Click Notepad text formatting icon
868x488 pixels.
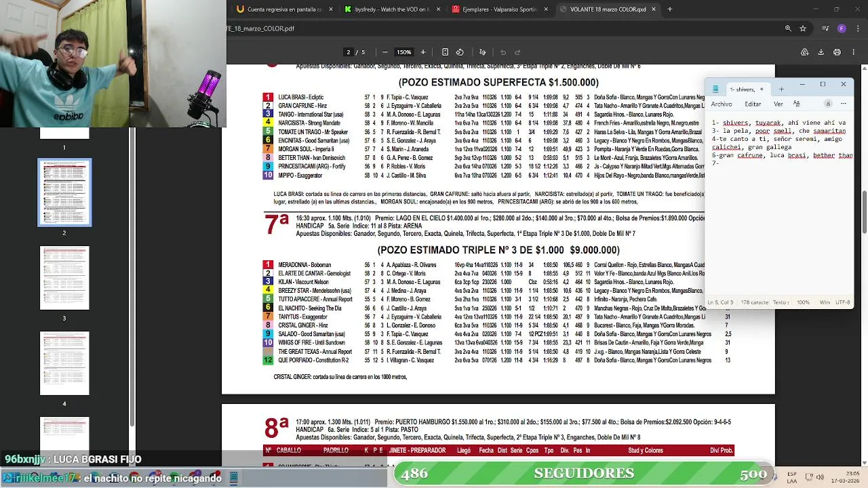[797, 104]
